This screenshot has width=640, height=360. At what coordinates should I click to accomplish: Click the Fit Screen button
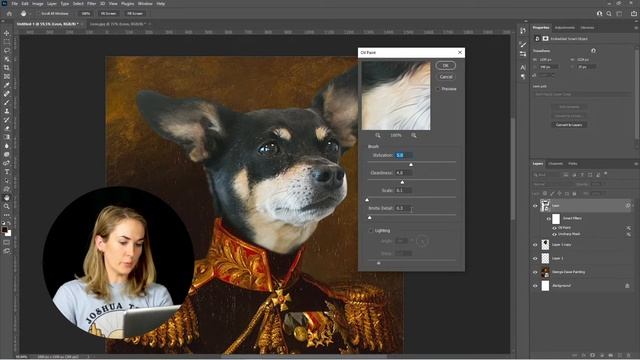(x=108, y=13)
